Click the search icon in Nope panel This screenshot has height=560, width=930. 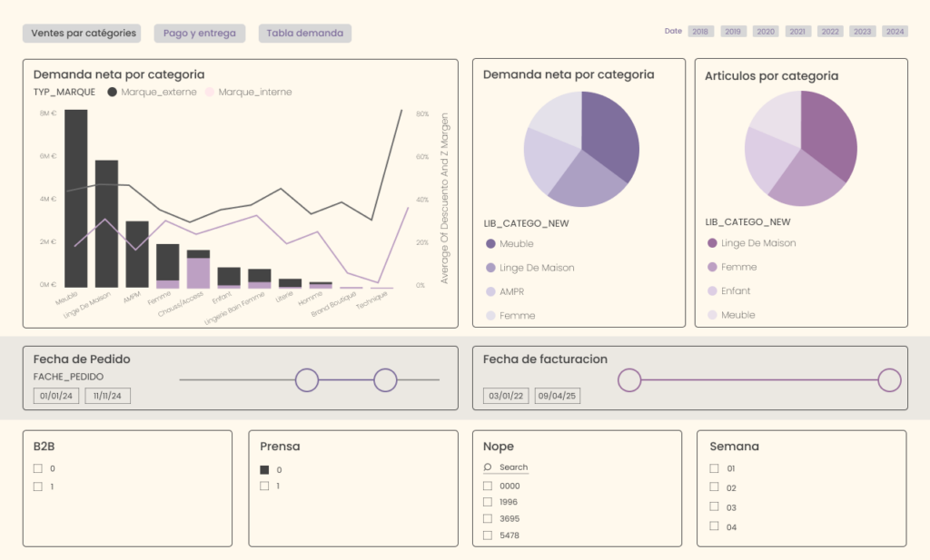pyautogui.click(x=488, y=467)
